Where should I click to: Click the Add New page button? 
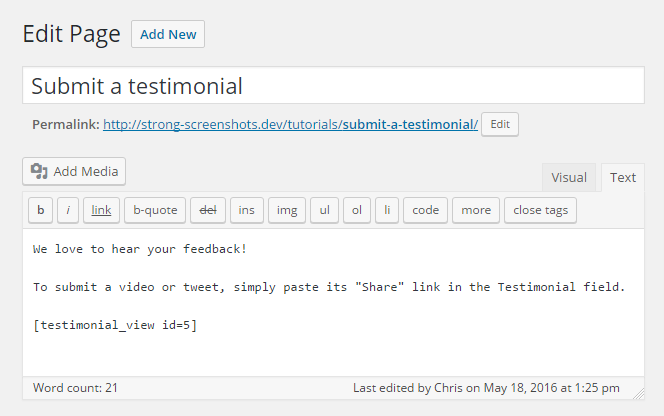click(168, 34)
